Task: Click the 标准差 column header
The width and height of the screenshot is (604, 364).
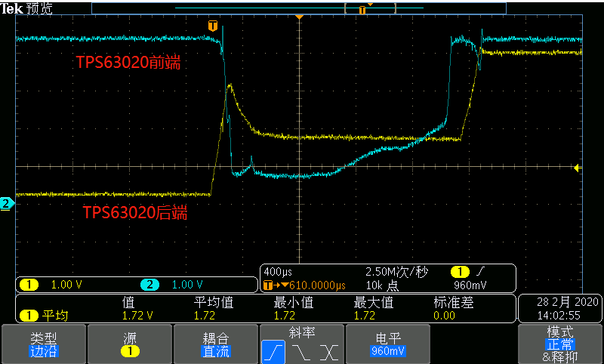Action: pos(454,303)
